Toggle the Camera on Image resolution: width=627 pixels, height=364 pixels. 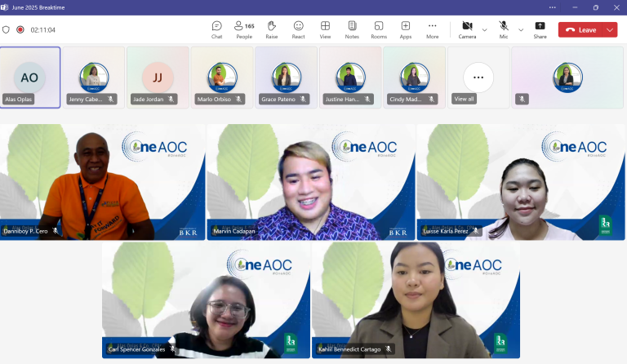tap(467, 29)
